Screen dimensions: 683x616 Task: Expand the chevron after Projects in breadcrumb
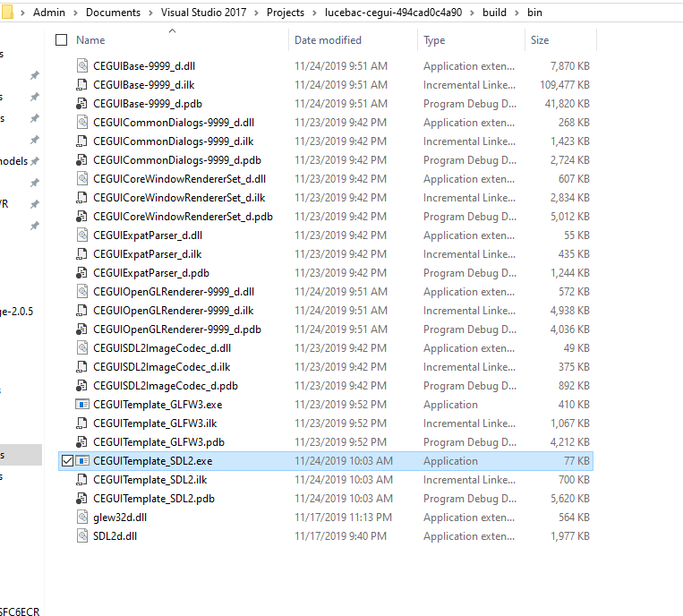tap(312, 13)
